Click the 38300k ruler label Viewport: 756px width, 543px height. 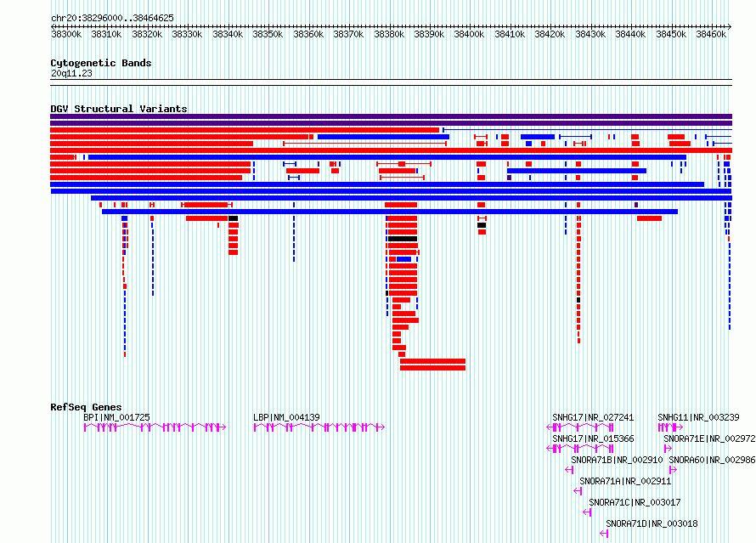coord(66,34)
